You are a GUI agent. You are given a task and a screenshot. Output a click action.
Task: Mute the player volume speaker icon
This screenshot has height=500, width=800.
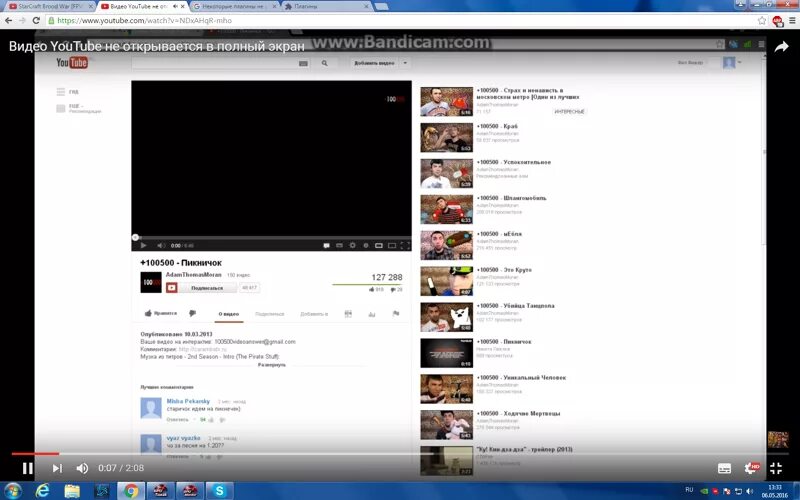tap(82, 468)
